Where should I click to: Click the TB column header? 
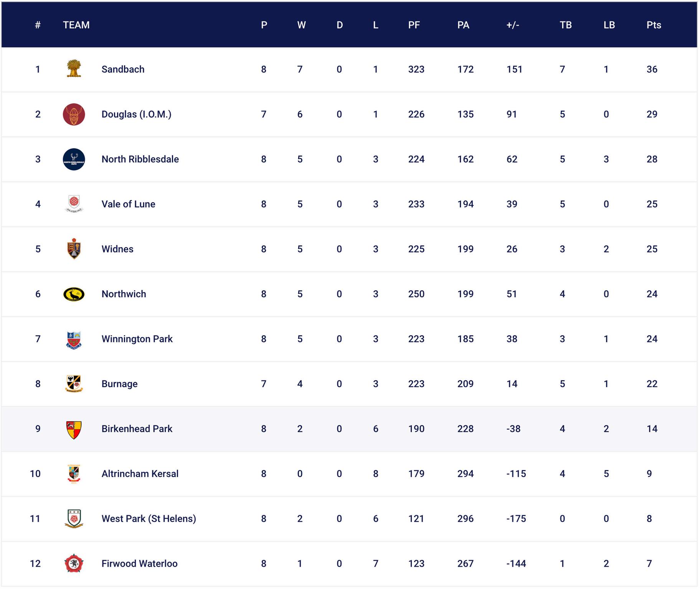[565, 25]
